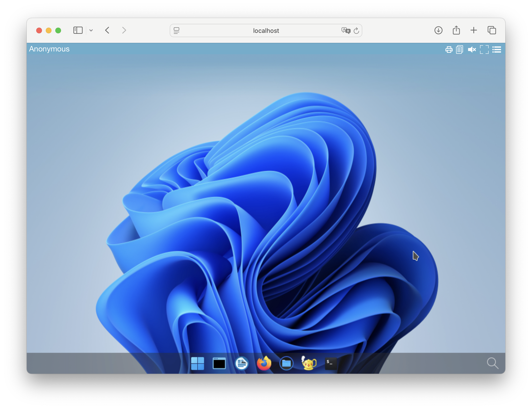Open the black terminal window icon in dock

pos(219,363)
